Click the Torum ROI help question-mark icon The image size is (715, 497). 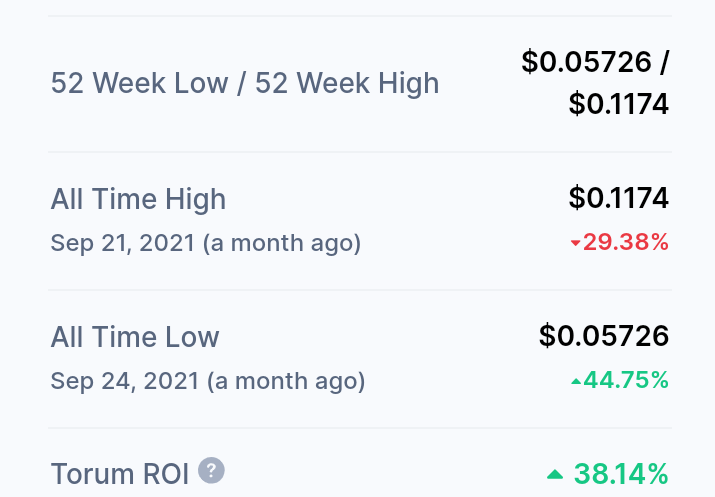[211, 470]
